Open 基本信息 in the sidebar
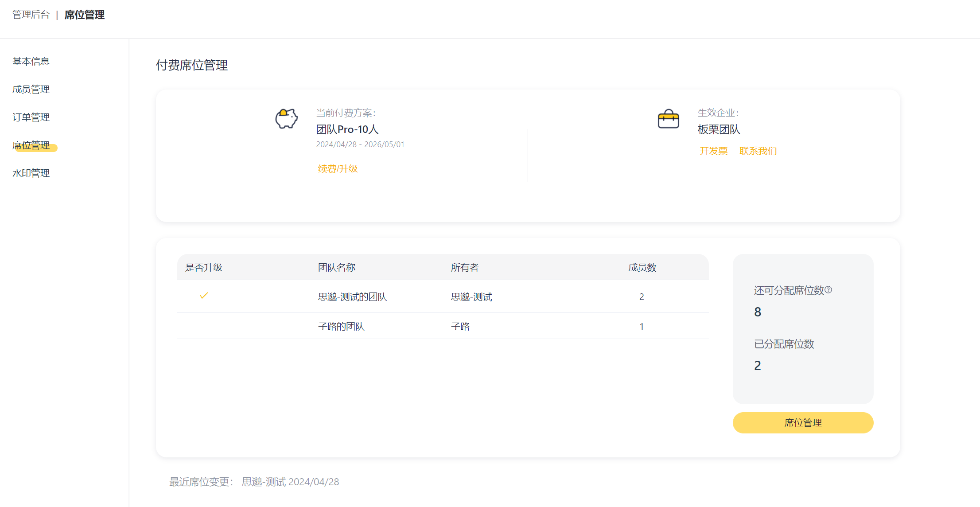Image resolution: width=980 pixels, height=507 pixels. click(x=31, y=62)
